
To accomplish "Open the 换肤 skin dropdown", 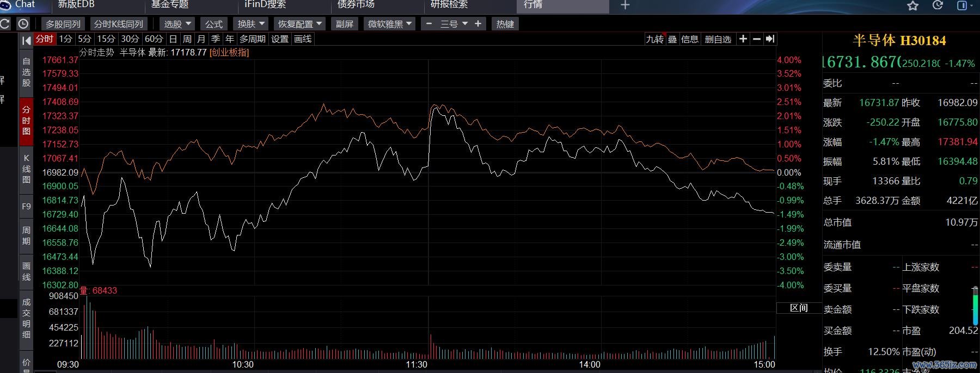I will click(250, 24).
